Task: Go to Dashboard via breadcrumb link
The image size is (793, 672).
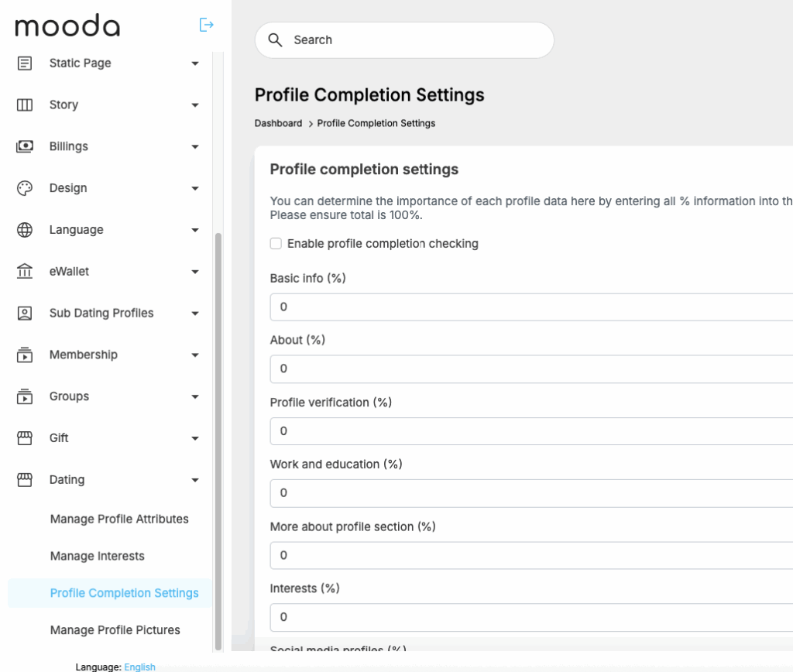Action: [278, 123]
